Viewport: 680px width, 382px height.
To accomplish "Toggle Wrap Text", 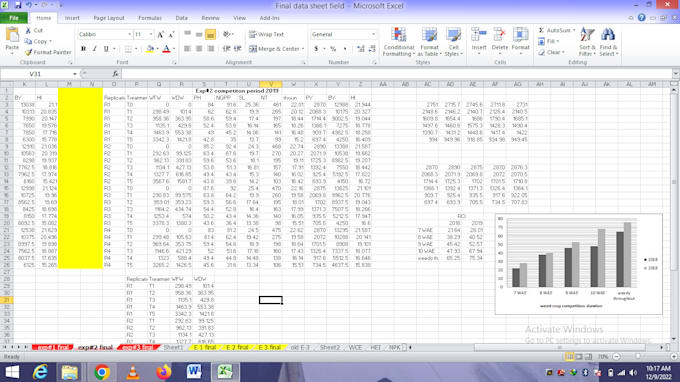I will tap(266, 34).
